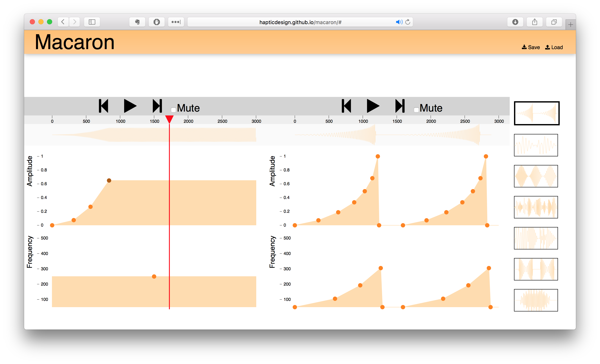The width and height of the screenshot is (600, 364).
Task: Skip to start in left editor
Action: [103, 106]
